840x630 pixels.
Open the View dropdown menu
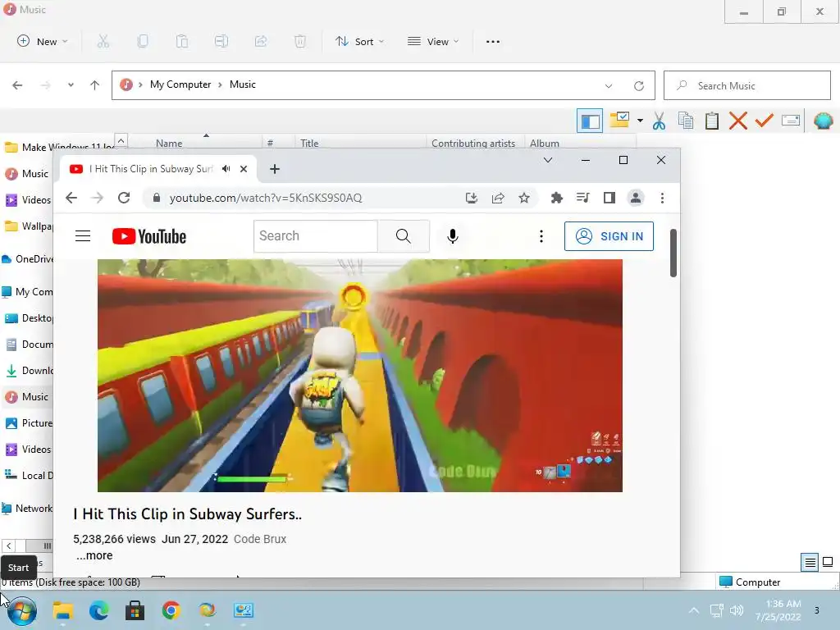(x=433, y=41)
